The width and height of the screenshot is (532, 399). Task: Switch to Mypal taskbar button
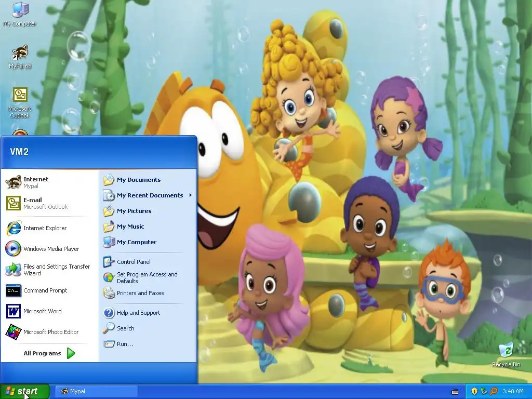tap(96, 391)
